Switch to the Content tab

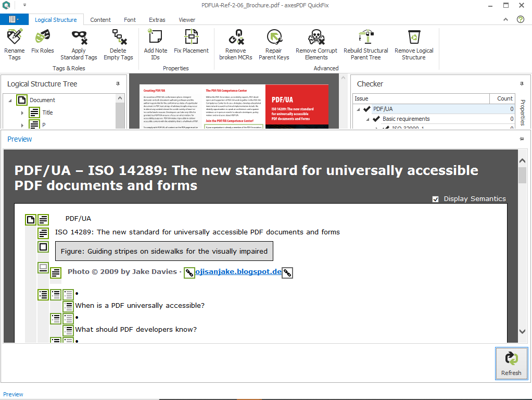click(x=100, y=20)
